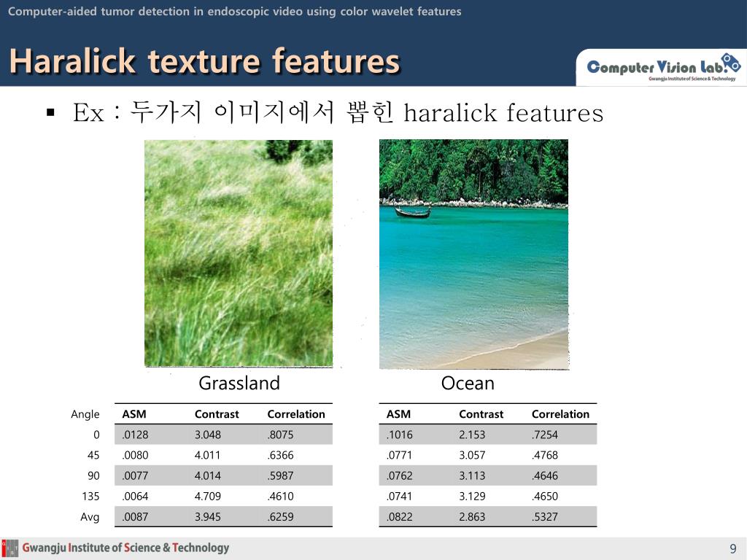Viewport: 747px width, 560px height.
Task: Click Correlation header in Ocean table
Action: tap(561, 414)
